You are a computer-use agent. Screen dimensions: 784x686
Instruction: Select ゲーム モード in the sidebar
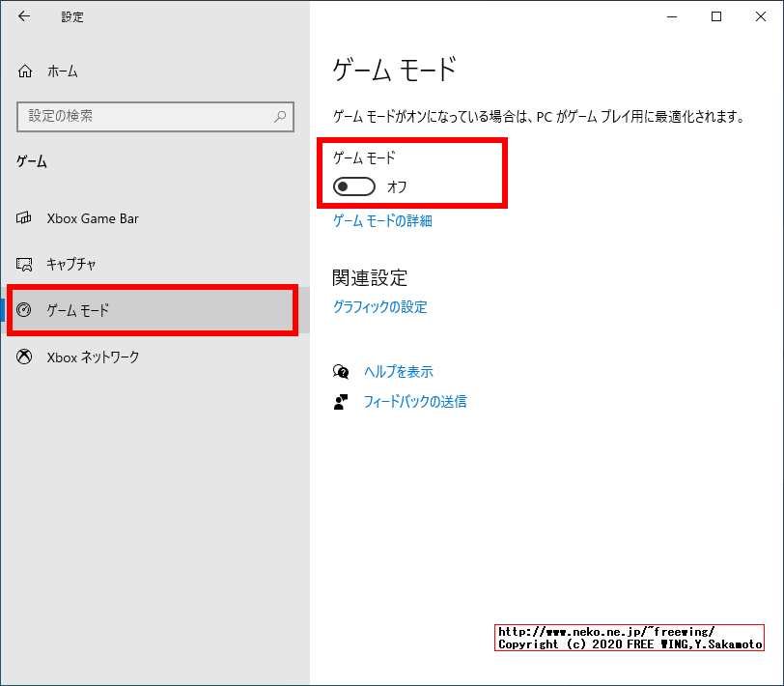pos(155,310)
